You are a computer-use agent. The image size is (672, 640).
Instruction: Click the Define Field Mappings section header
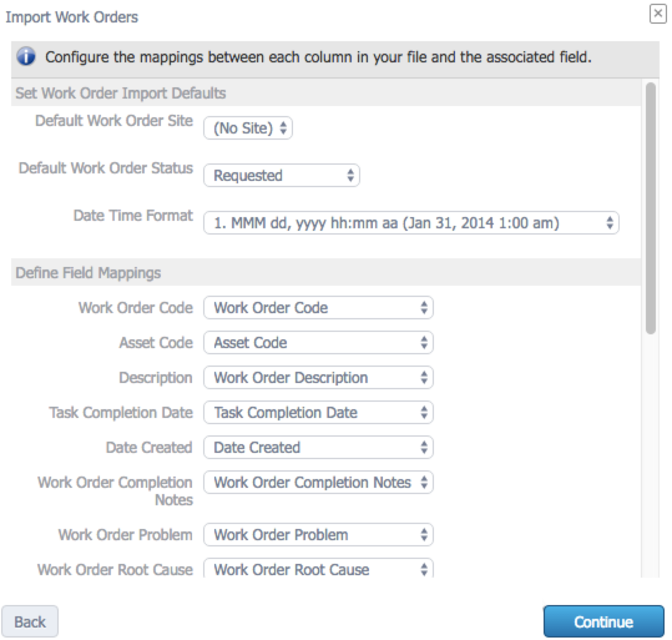tap(89, 273)
